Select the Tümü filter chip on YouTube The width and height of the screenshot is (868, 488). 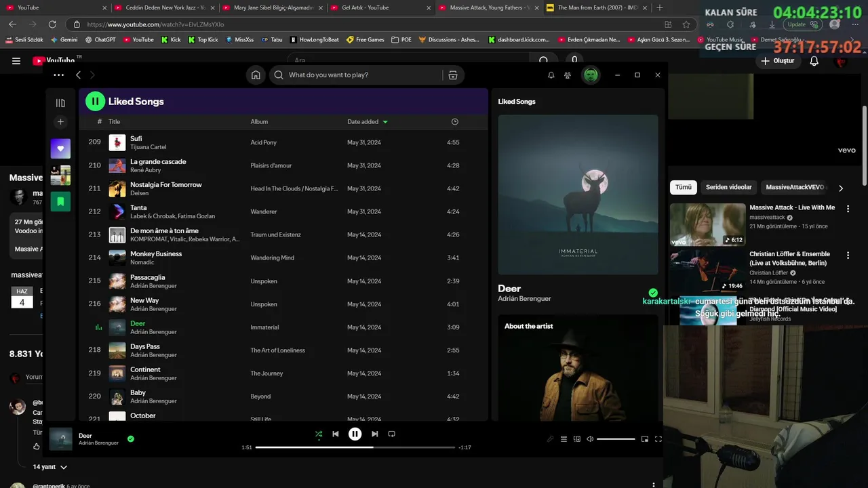(684, 188)
